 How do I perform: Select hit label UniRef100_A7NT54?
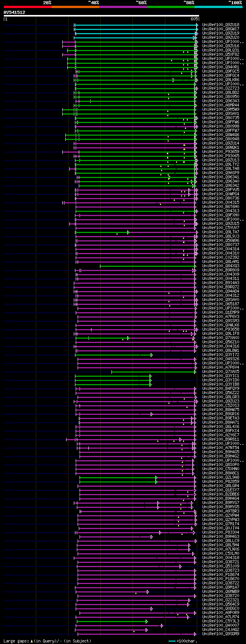pyautogui.click(x=221, y=448)
